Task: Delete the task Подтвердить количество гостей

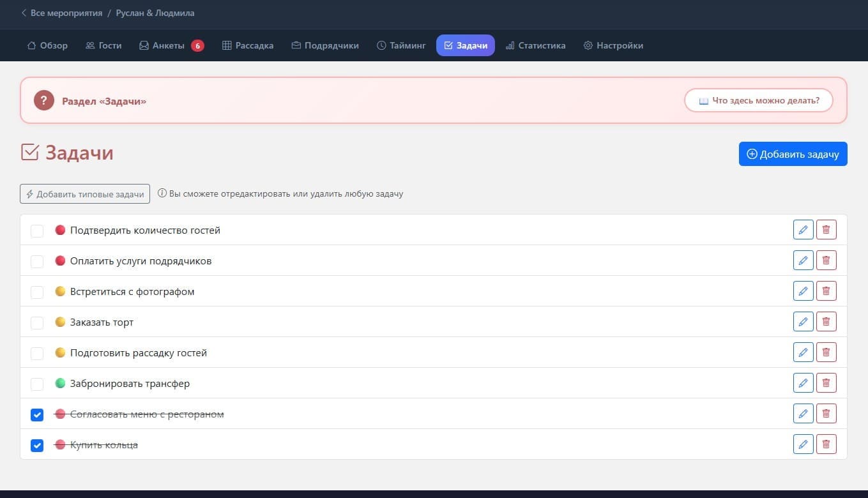Action: (826, 230)
